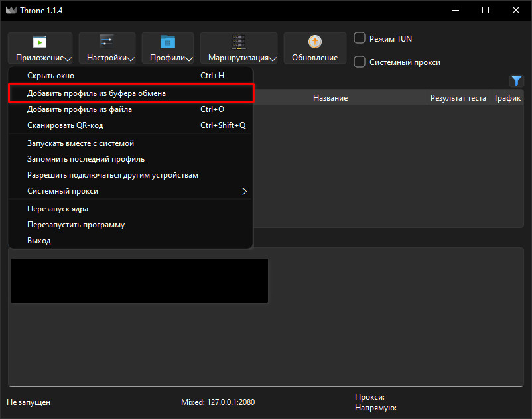Toggle the Системный прокси checkbox
This screenshot has width=532, height=419.
click(x=360, y=62)
